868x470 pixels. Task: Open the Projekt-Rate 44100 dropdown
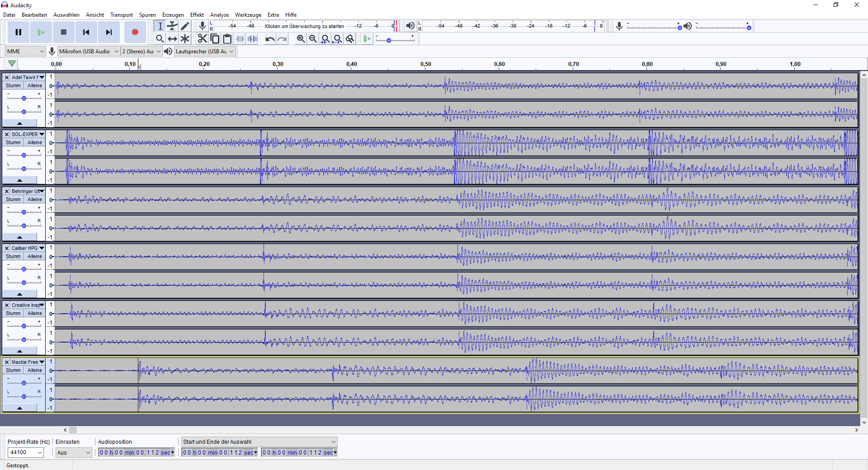click(26, 452)
